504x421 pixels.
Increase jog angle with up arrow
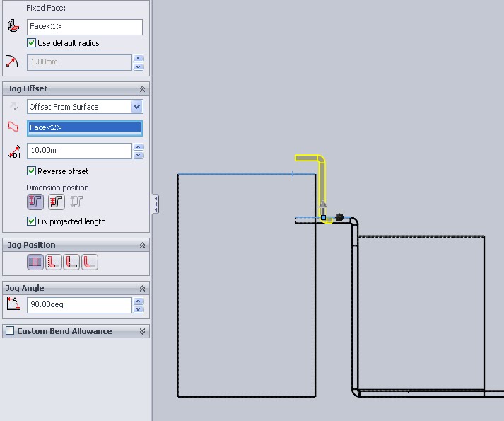click(139, 301)
